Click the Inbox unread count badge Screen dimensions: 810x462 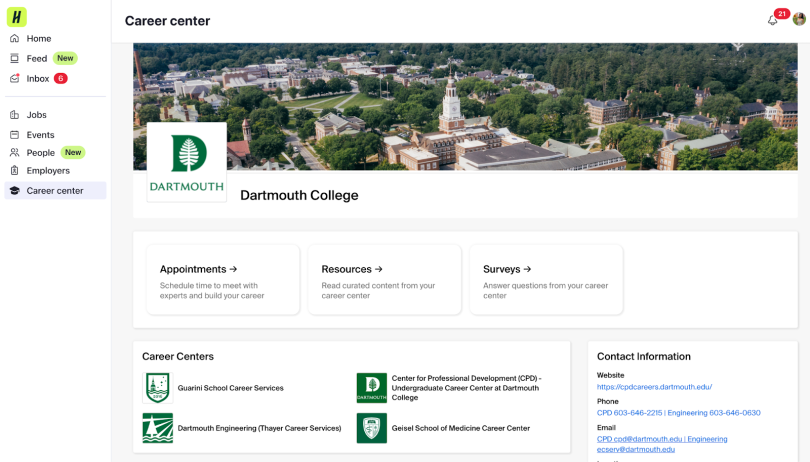tap(60, 79)
